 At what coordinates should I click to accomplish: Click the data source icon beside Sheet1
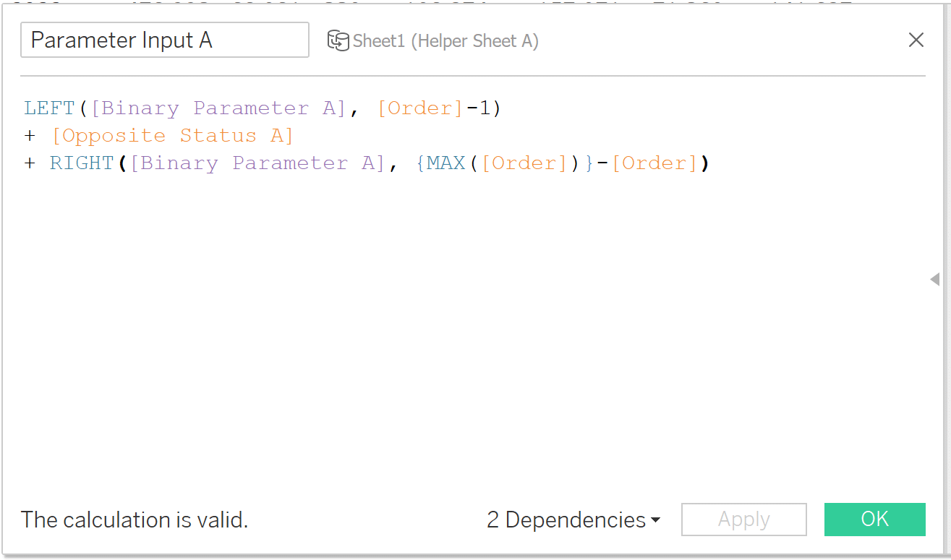coord(338,40)
